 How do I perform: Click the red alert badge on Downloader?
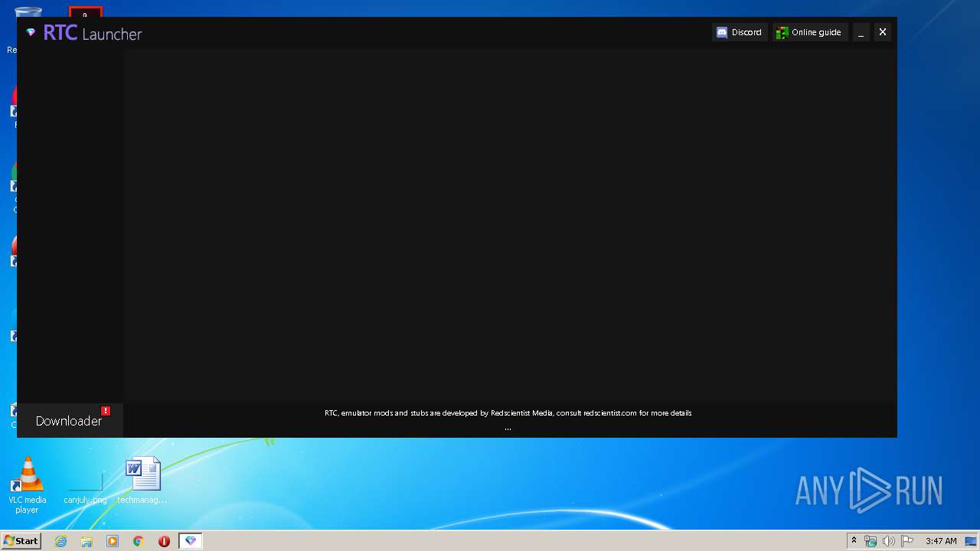tap(106, 411)
